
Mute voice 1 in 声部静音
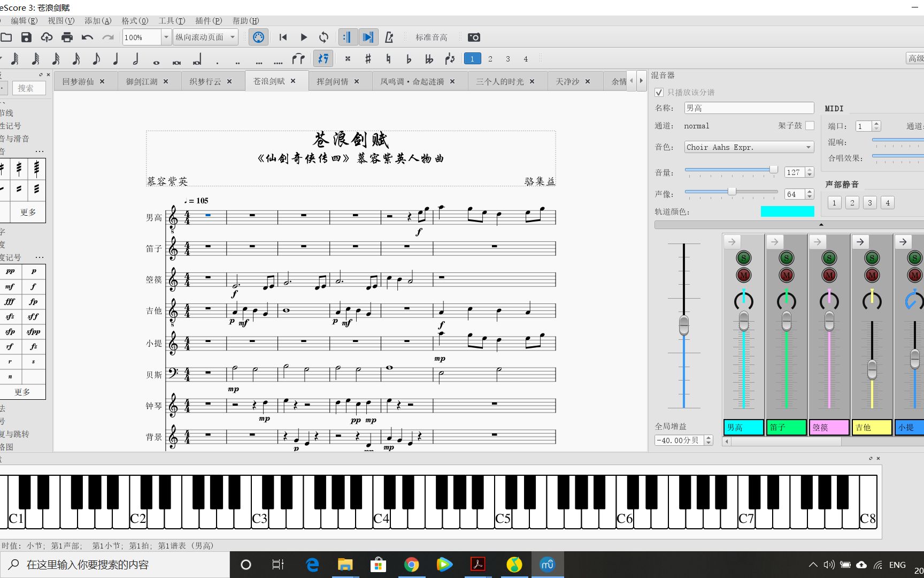point(834,203)
